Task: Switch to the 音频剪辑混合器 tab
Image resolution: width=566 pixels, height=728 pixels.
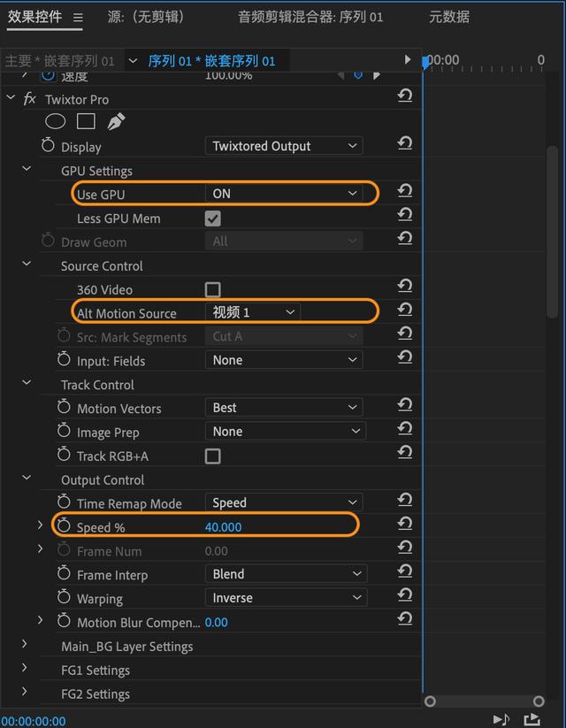Action: tap(310, 17)
